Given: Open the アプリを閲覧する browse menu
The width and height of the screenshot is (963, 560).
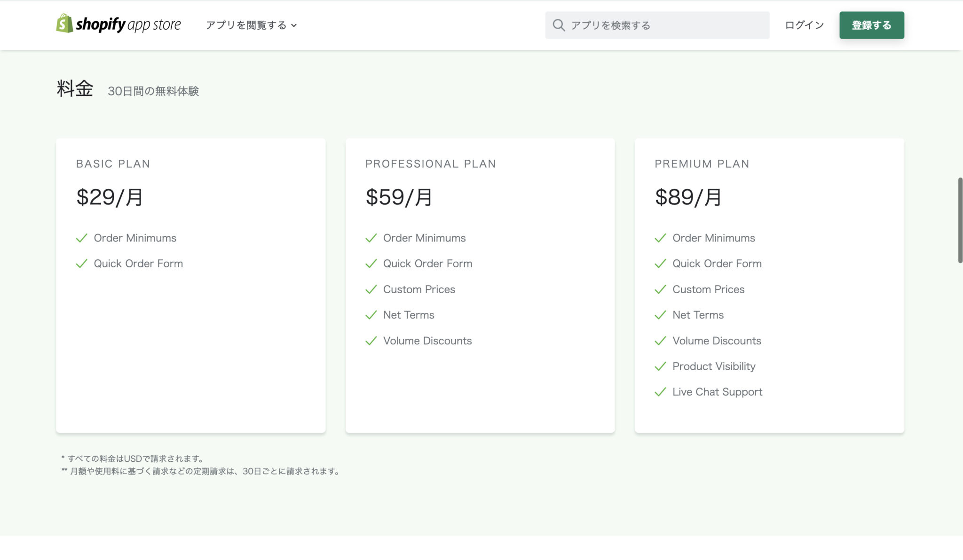Looking at the screenshot, I should 246,25.
